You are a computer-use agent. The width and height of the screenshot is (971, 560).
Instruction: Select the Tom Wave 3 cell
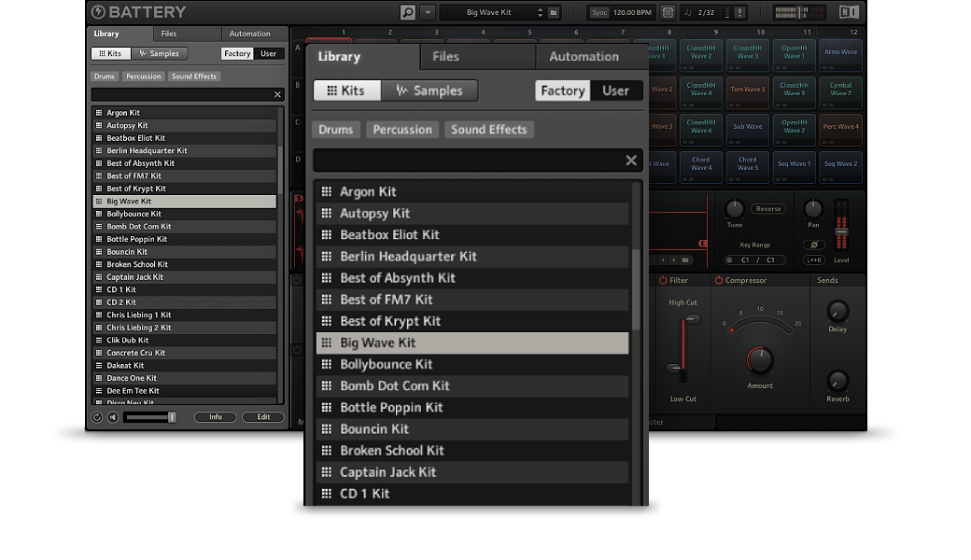[x=748, y=92]
